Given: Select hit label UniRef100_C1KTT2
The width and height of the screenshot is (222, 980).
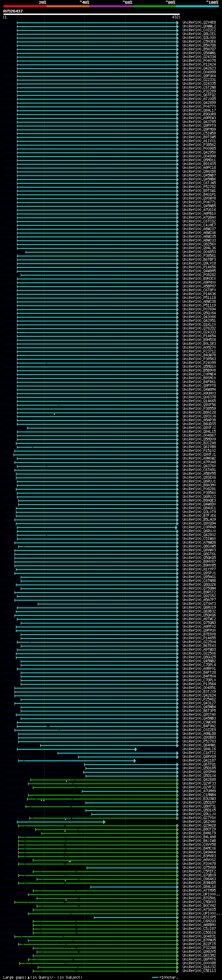Looking at the screenshot, I should tap(199, 753).
